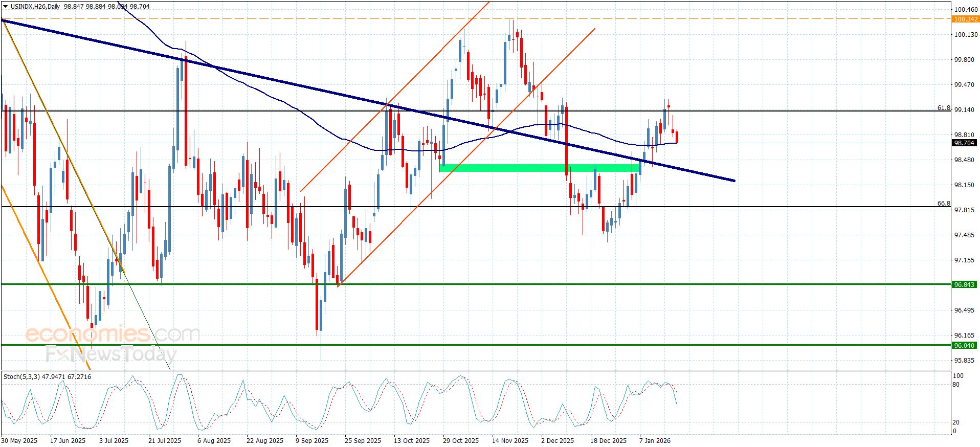Click the 61.8 Fibonacci level label

[x=944, y=108]
